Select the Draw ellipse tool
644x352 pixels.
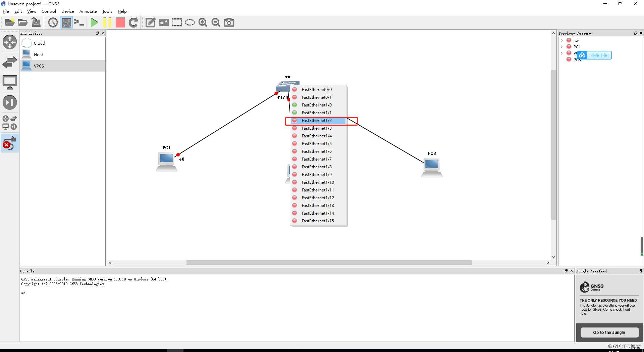coord(190,23)
